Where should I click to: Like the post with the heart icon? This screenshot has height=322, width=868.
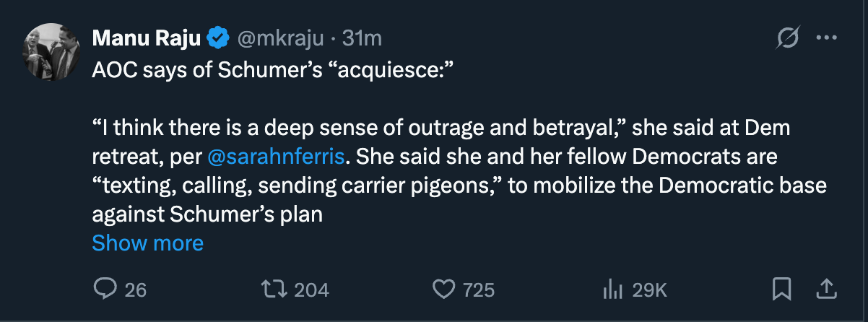coord(443,290)
